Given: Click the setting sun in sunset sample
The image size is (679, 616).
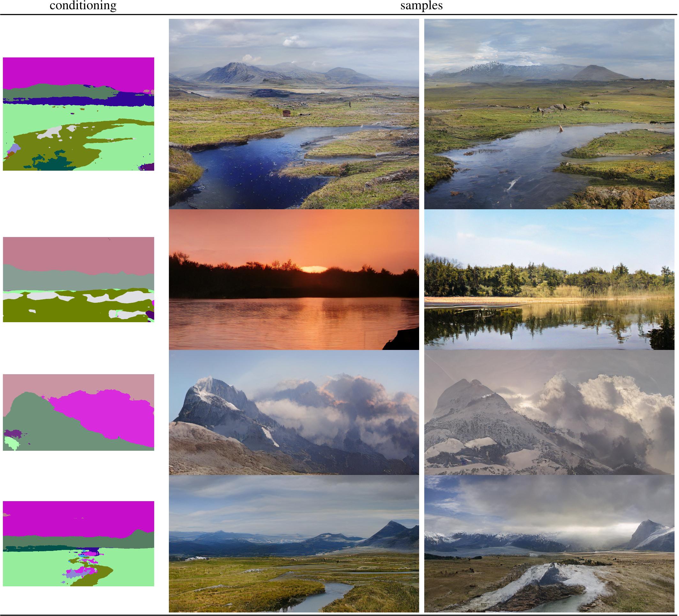Looking at the screenshot, I should [x=314, y=269].
